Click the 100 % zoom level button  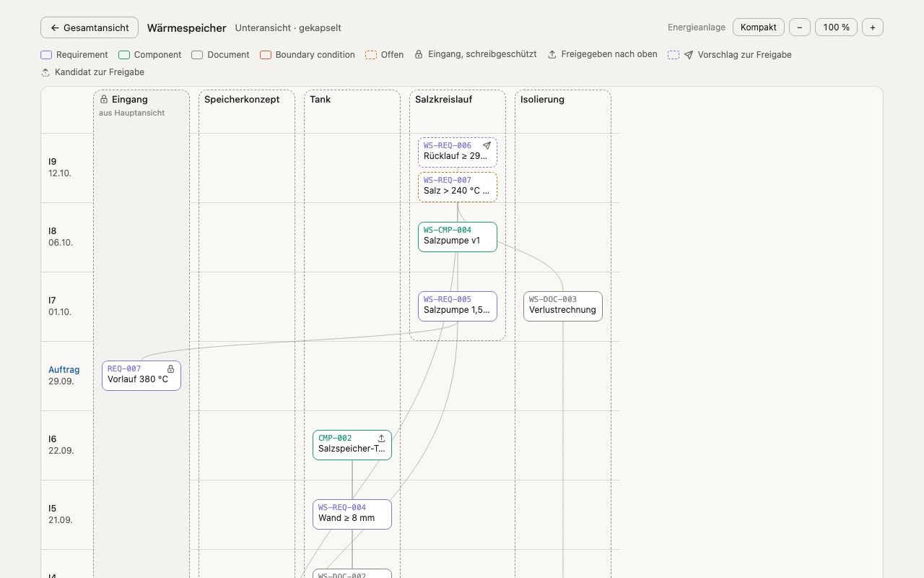pos(836,27)
